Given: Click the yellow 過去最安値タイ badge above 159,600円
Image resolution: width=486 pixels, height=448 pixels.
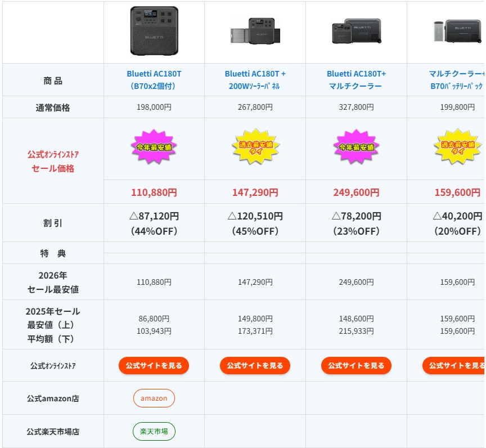Looking at the screenshot, I should coord(457,147).
